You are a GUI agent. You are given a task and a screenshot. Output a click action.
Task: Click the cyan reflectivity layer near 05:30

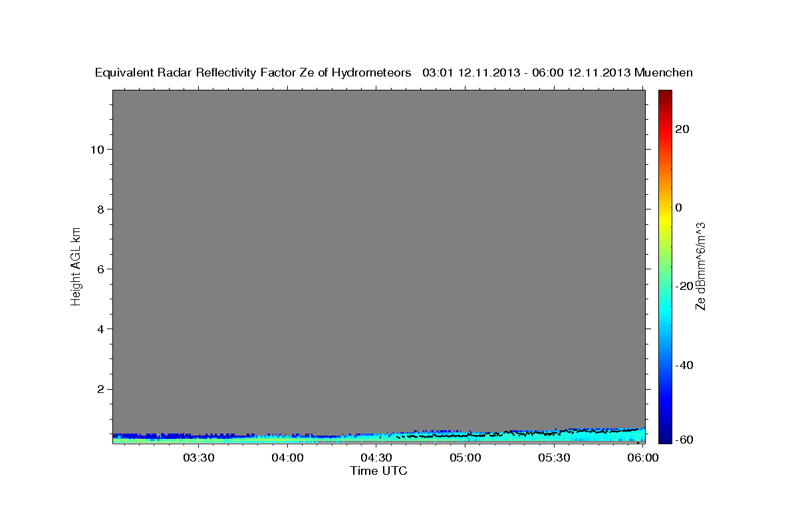[x=554, y=437]
